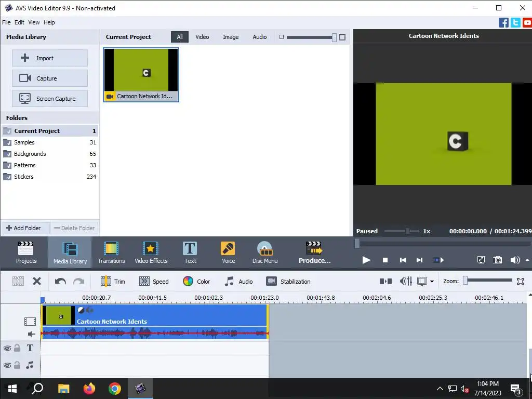The width and height of the screenshot is (532, 399).
Task: Mute the main video track audio
Action: (31, 334)
